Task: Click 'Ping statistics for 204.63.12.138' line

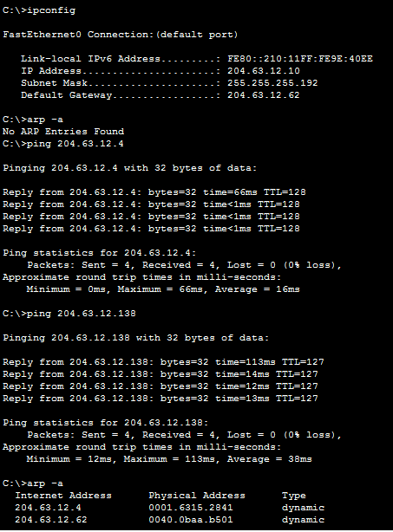Action: [106, 423]
